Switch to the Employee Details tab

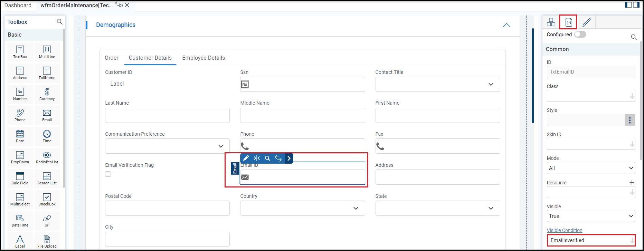[x=203, y=58]
